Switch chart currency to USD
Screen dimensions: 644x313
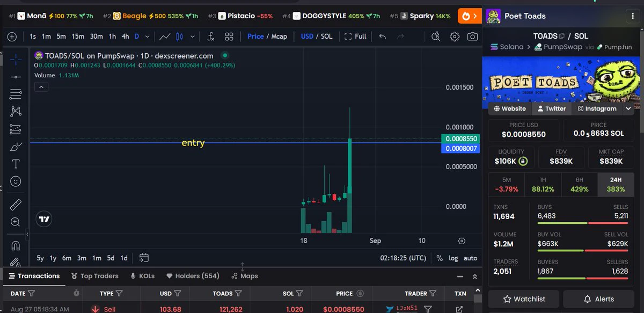click(307, 37)
